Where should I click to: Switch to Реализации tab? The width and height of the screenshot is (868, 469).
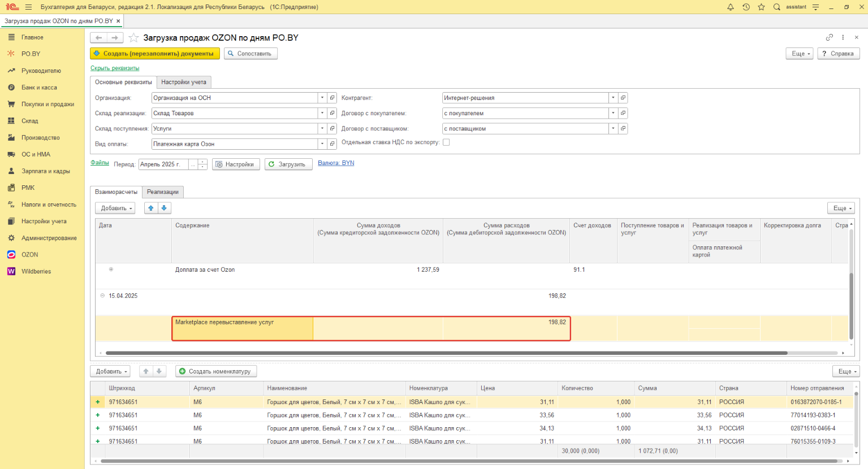[163, 192]
